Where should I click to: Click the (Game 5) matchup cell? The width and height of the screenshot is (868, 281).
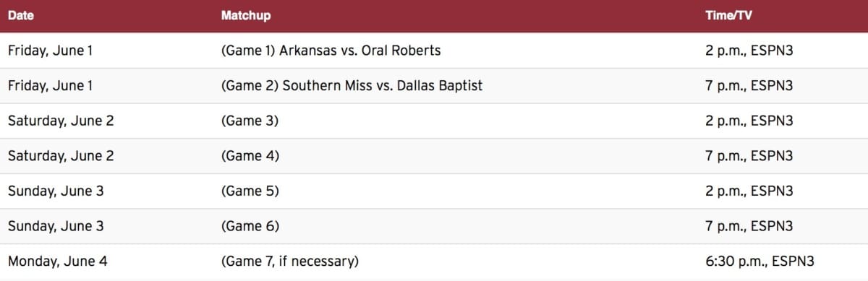click(250, 191)
